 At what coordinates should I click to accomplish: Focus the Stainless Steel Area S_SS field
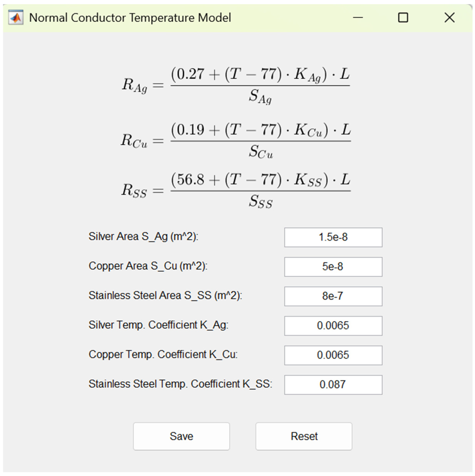333,296
